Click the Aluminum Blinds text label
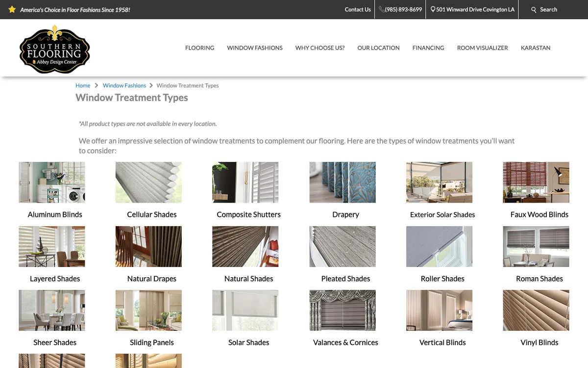Screen dimensions: 588x368 [55, 214]
